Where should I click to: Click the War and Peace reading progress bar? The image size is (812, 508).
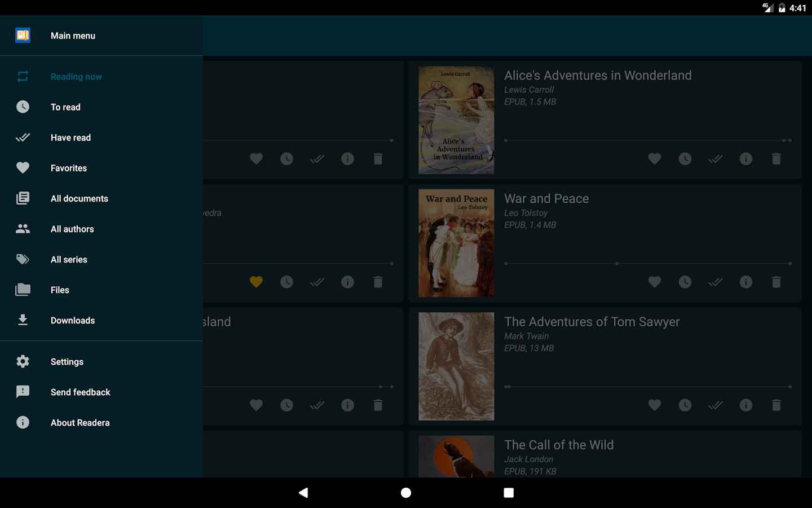648,264
